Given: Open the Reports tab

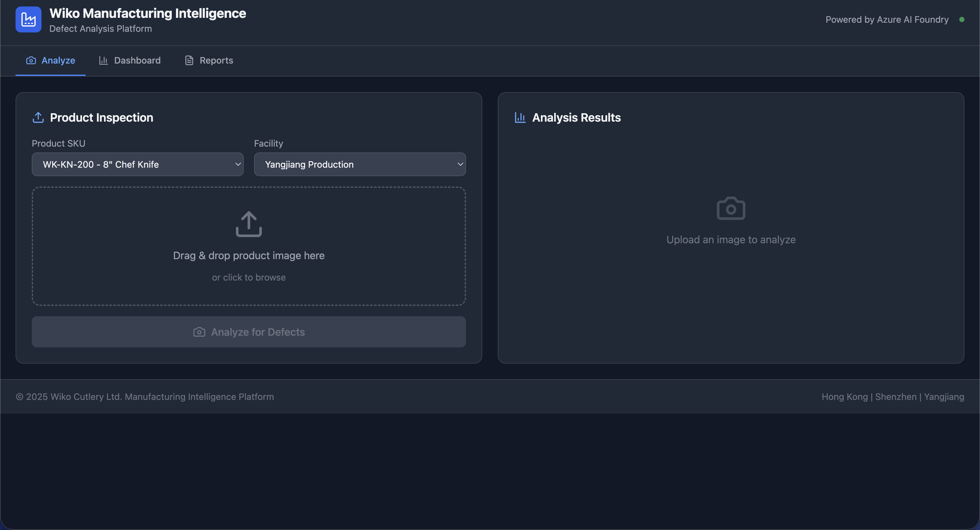Looking at the screenshot, I should point(216,61).
